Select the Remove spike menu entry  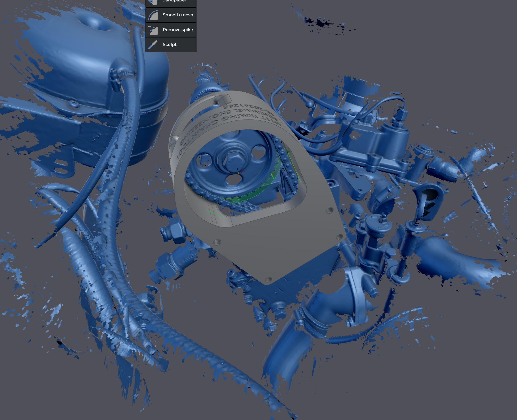[x=171, y=29]
